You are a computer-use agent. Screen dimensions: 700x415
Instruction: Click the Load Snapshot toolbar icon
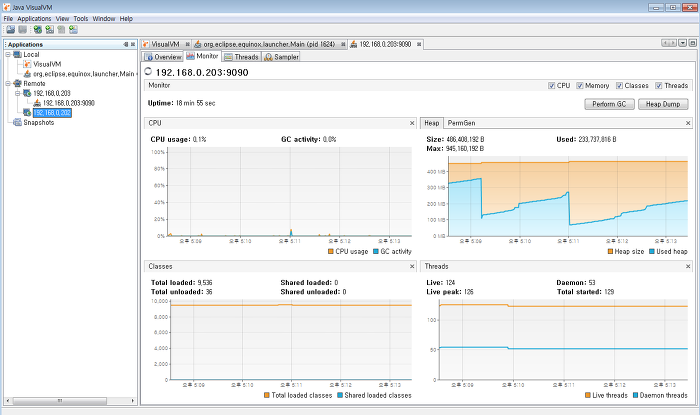coord(10,29)
